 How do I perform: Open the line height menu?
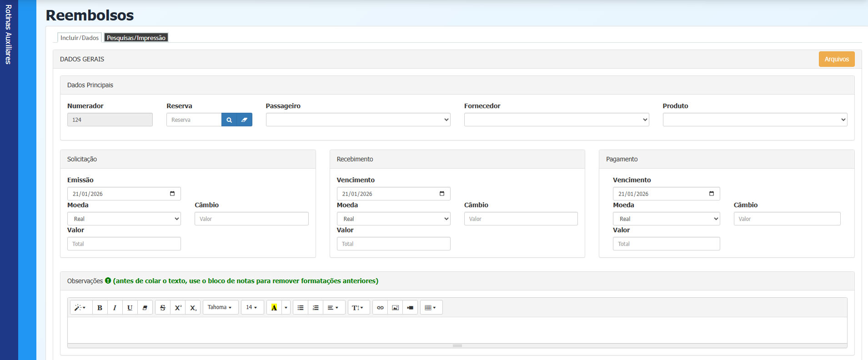click(359, 308)
